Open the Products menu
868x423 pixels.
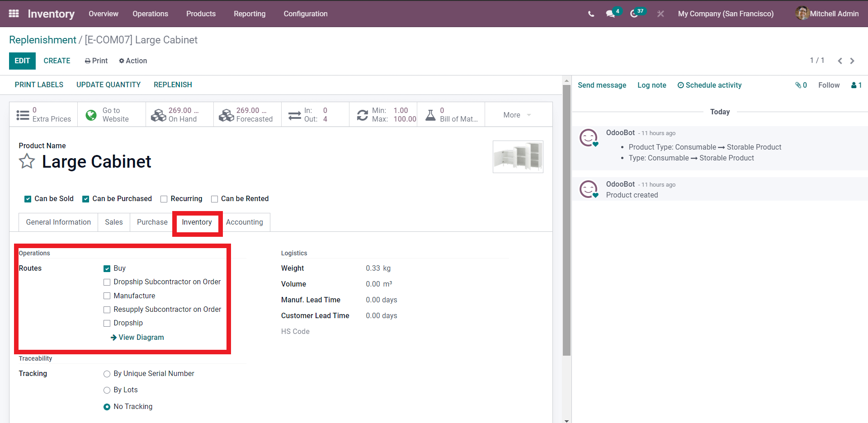201,14
